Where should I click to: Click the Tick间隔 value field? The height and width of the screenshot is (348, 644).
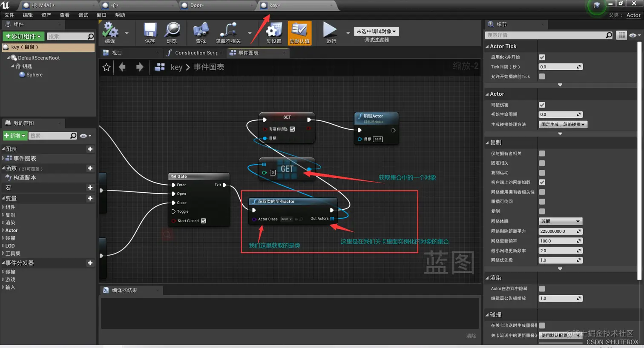tap(560, 67)
